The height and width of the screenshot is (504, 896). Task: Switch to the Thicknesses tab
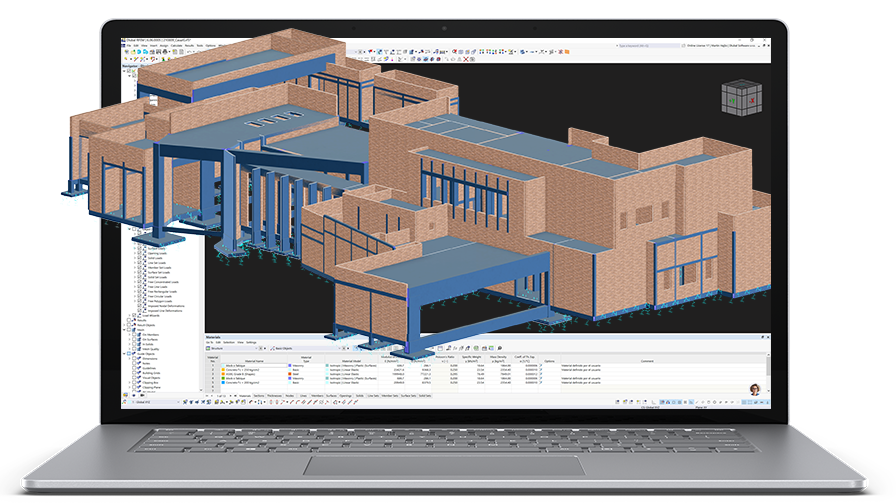tap(274, 395)
